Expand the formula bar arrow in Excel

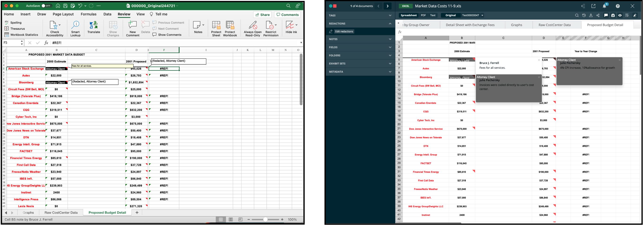pos(301,43)
